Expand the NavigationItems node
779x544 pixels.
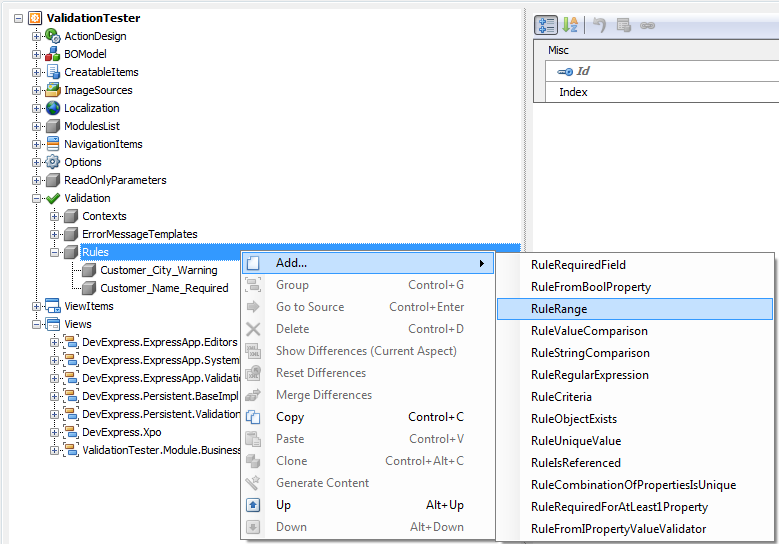(36, 144)
